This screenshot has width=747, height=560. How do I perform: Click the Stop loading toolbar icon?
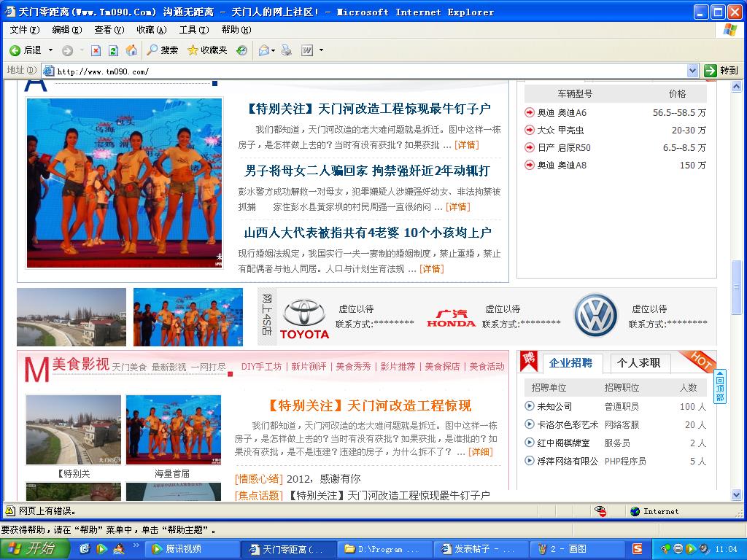[x=96, y=50]
